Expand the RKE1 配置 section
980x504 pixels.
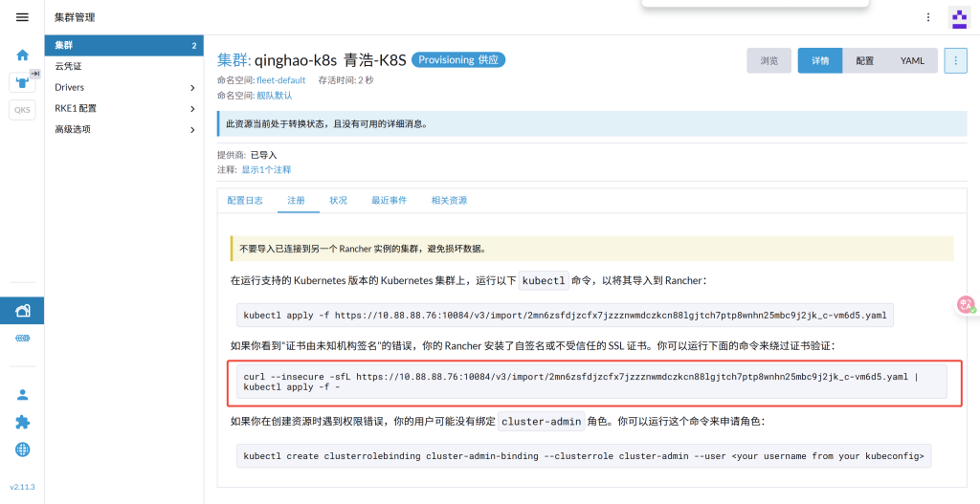124,108
